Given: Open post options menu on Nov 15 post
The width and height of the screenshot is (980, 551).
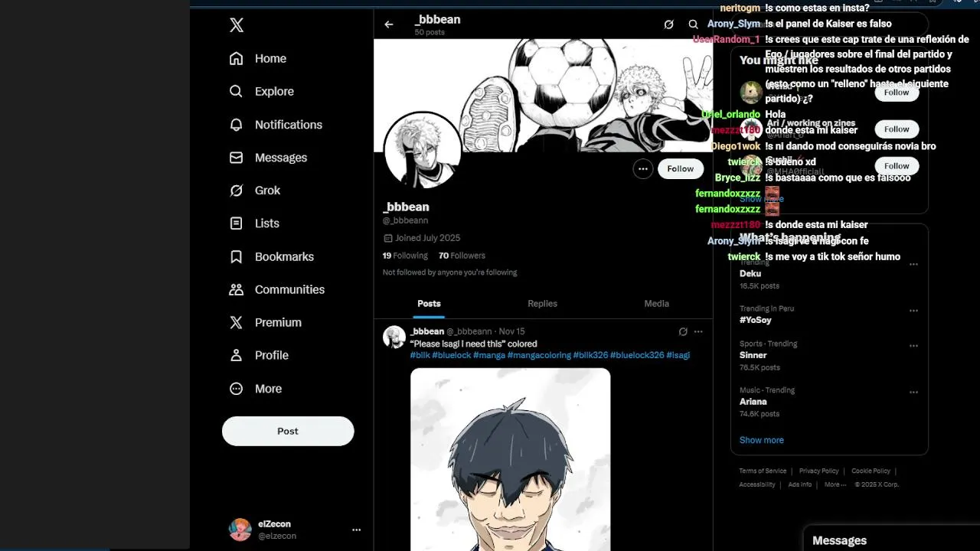Looking at the screenshot, I should click(698, 332).
